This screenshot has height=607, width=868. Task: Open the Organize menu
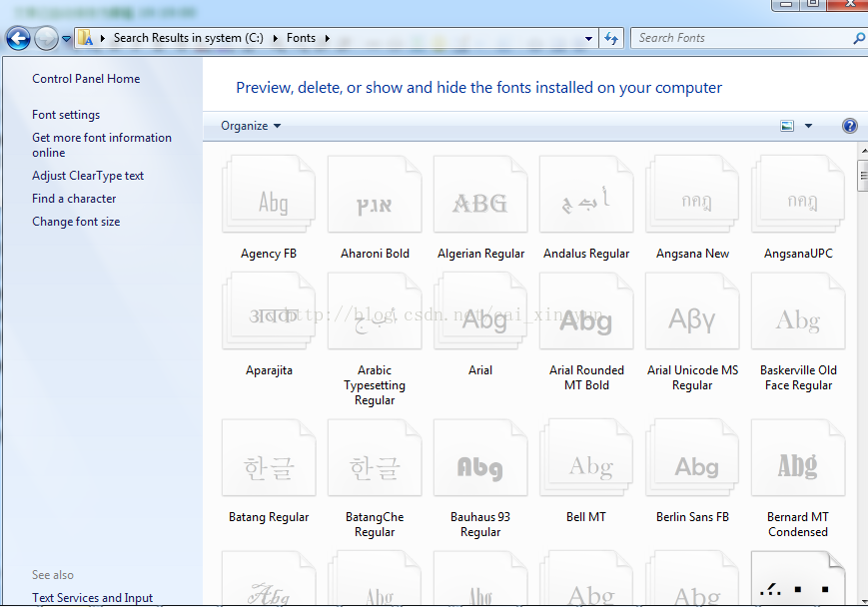coord(251,126)
